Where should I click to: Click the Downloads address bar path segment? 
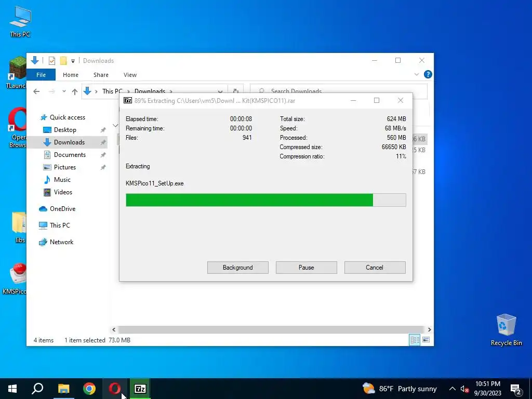coord(150,91)
